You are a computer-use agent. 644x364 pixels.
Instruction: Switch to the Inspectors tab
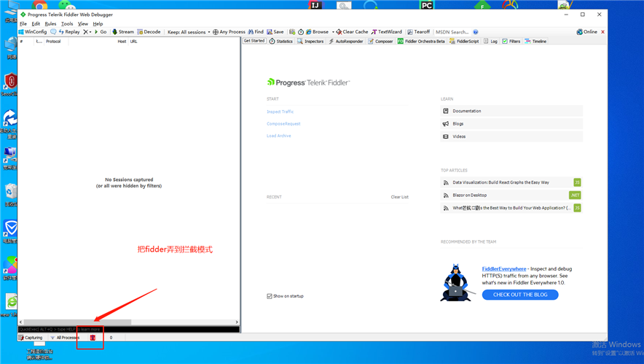310,41
